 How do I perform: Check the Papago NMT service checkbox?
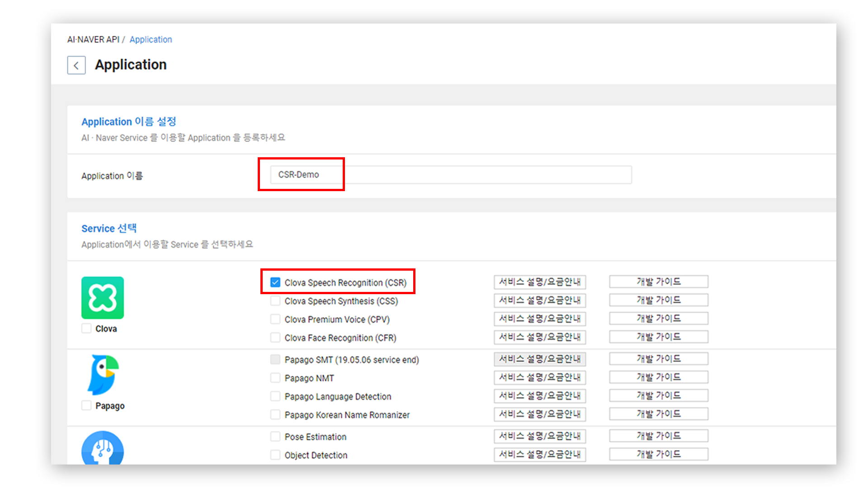(275, 378)
